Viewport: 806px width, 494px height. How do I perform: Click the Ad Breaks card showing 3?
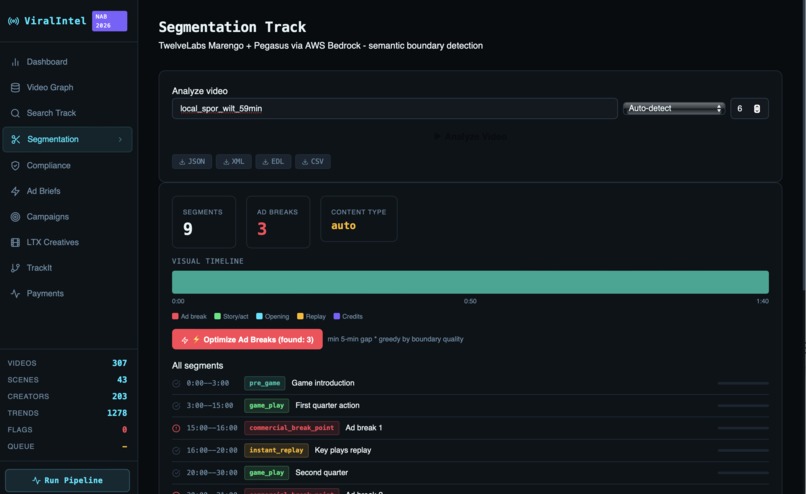coord(278,222)
